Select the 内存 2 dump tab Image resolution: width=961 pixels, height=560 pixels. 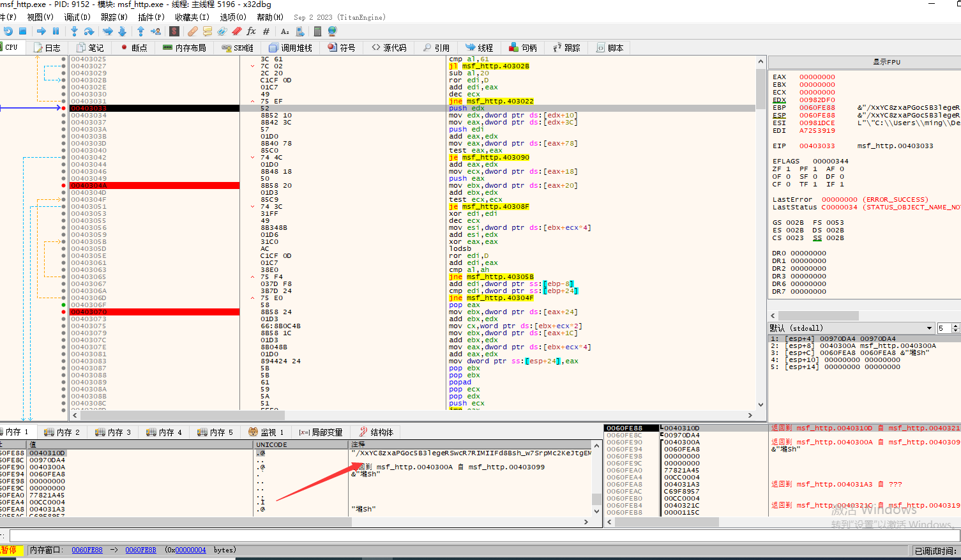point(62,432)
